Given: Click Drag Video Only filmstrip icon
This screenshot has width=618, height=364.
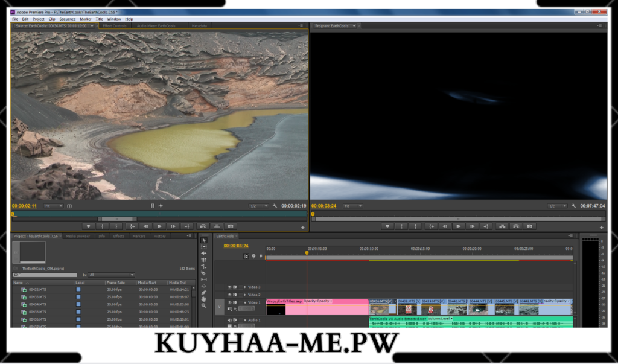Looking at the screenshot, I should point(153,206).
